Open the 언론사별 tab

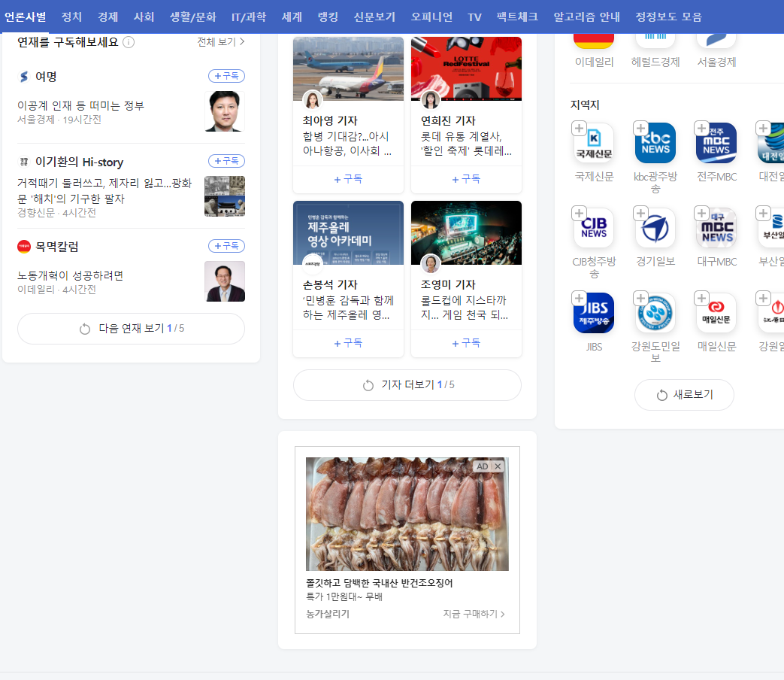(x=25, y=17)
